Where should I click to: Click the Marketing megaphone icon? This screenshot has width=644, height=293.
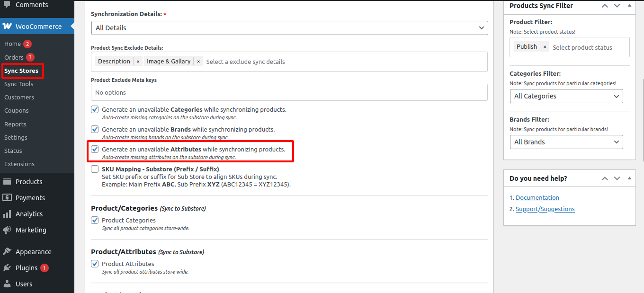(x=7, y=230)
